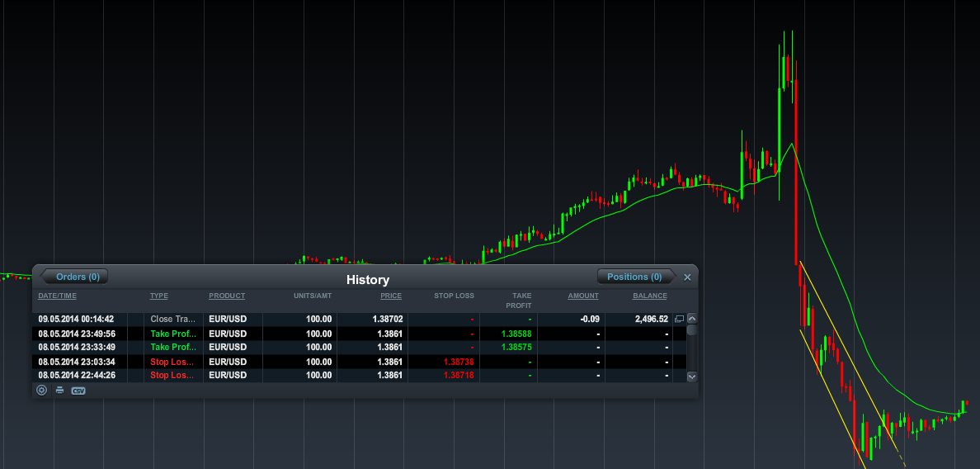980x469 pixels.
Task: Click price value 1.38702
Action: (x=388, y=319)
